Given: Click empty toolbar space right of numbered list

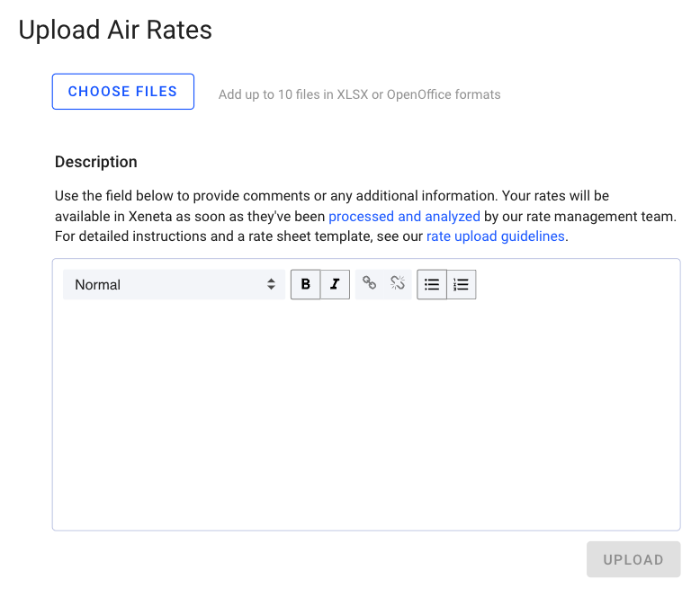Looking at the screenshot, I should (x=576, y=284).
